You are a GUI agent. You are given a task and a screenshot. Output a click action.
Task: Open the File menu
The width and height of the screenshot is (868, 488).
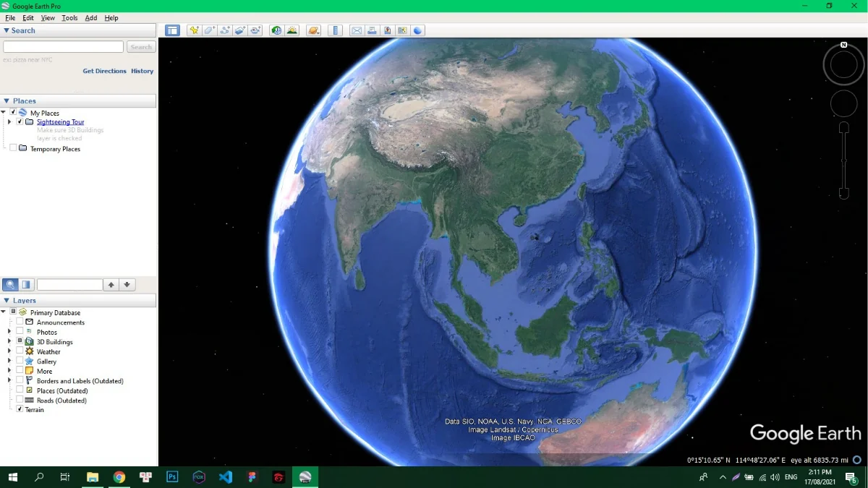(x=10, y=18)
